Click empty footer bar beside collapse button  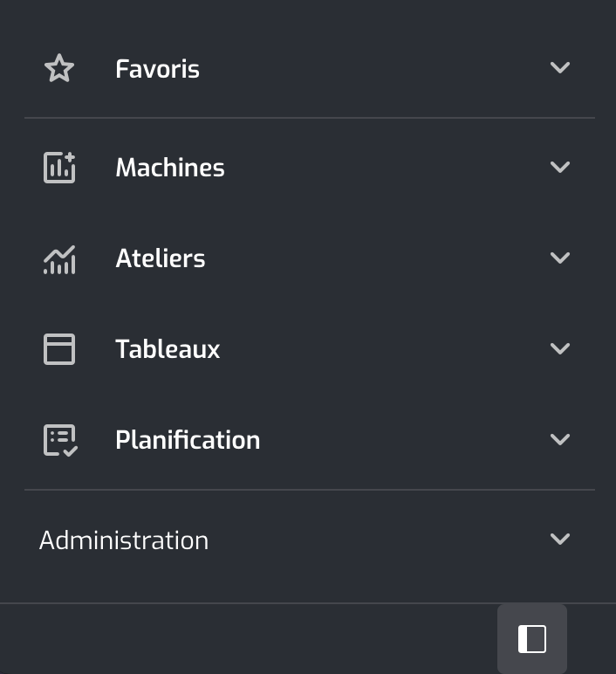tap(249, 639)
